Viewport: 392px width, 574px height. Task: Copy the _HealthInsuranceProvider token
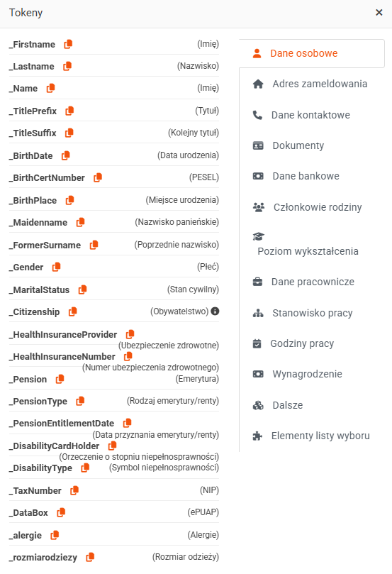tap(130, 334)
